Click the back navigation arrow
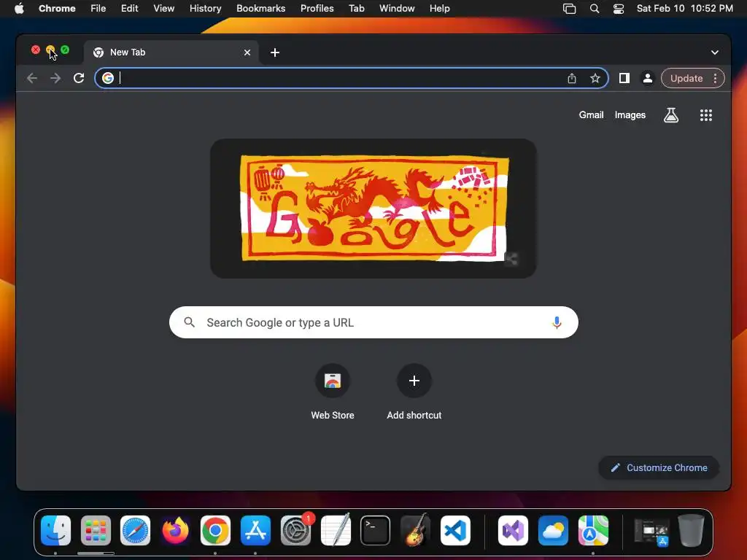This screenshot has width=747, height=560. tap(32, 78)
